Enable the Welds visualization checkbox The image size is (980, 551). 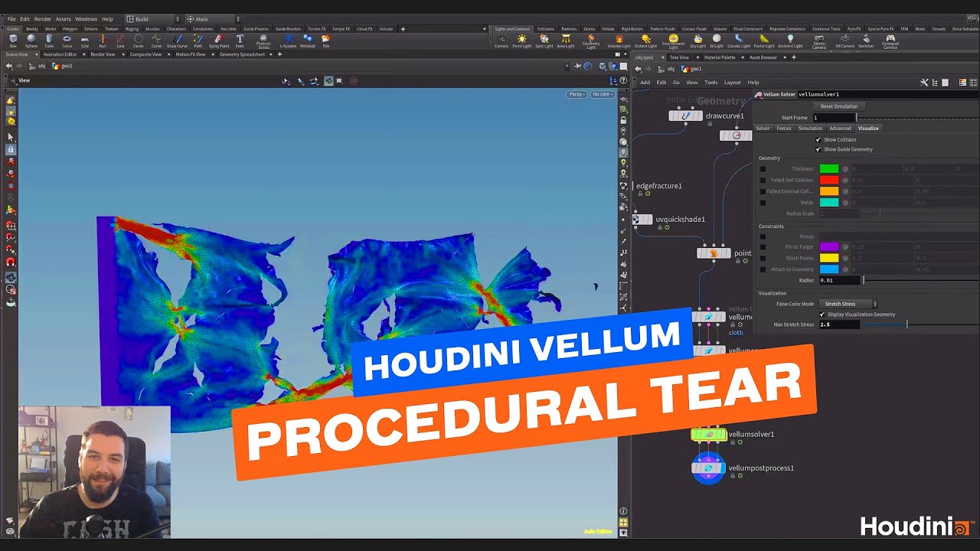(x=763, y=203)
